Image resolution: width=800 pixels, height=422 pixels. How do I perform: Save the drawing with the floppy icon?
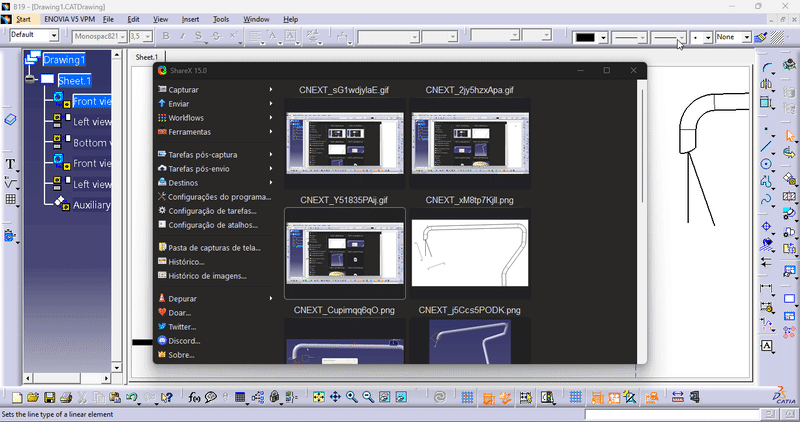point(49,397)
